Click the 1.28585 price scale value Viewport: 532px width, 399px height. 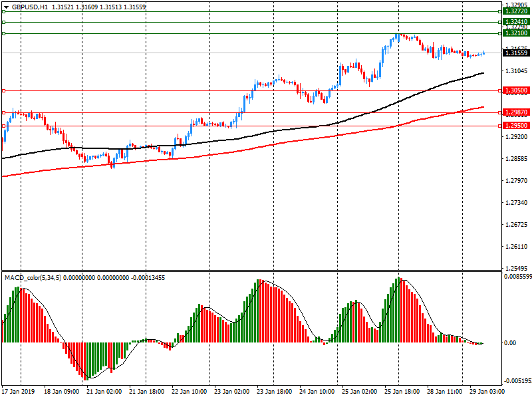point(517,159)
